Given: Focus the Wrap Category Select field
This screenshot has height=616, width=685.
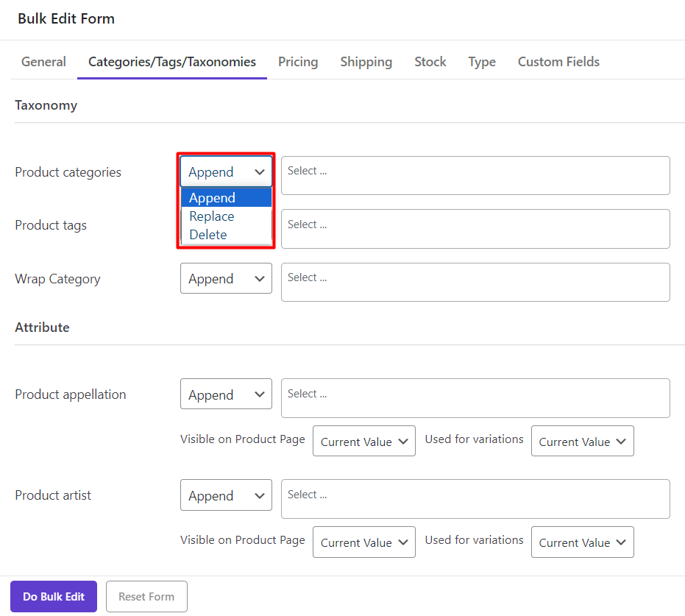Looking at the screenshot, I should pyautogui.click(x=475, y=282).
